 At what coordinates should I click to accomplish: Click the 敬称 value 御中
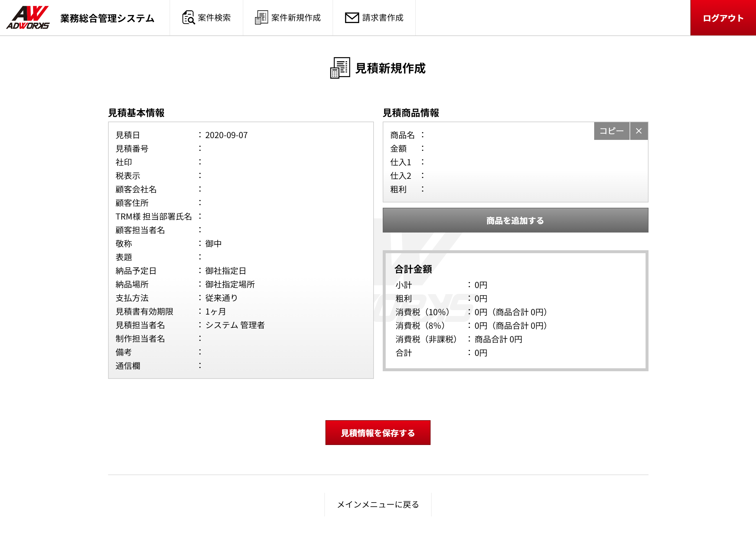tap(213, 244)
